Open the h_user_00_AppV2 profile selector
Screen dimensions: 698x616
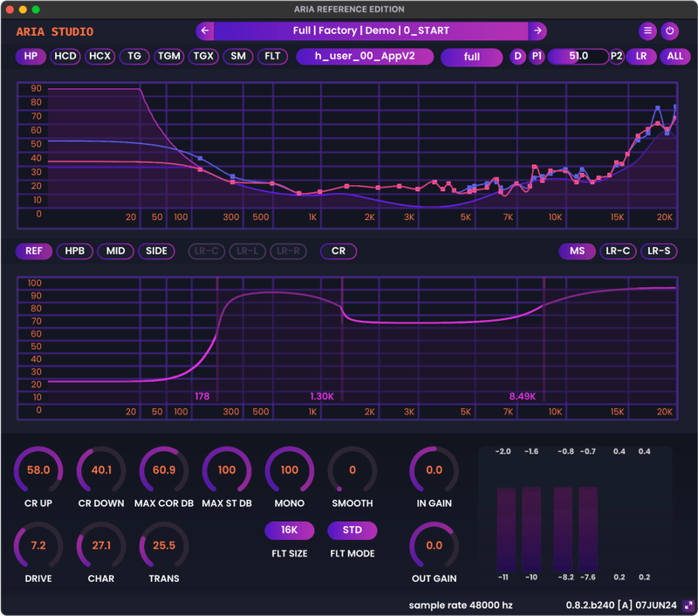[365, 57]
